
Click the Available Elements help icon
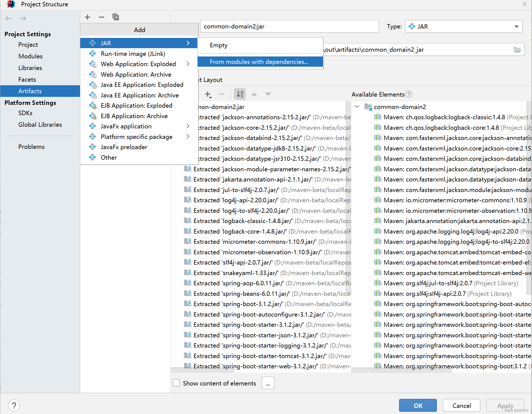pyautogui.click(x=409, y=94)
